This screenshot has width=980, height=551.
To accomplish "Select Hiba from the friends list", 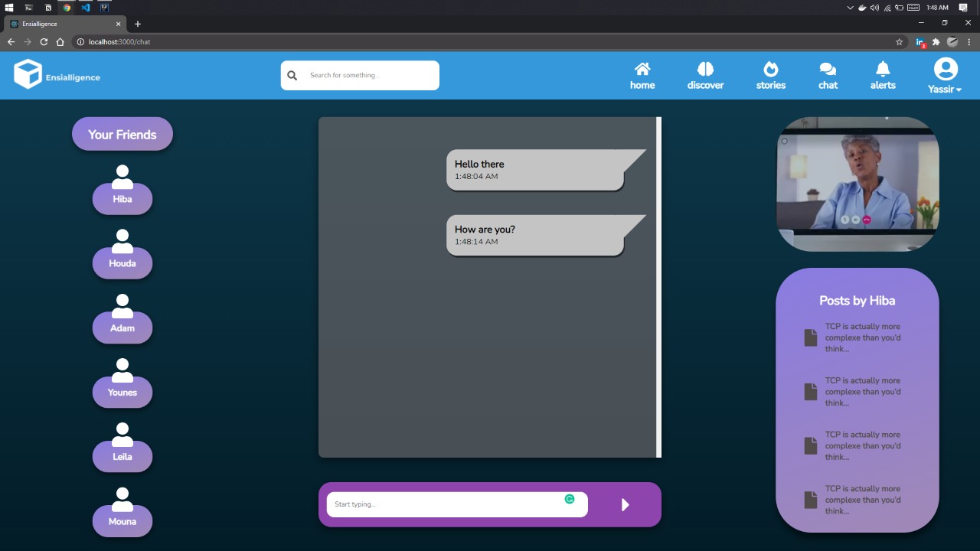I will click(x=122, y=187).
